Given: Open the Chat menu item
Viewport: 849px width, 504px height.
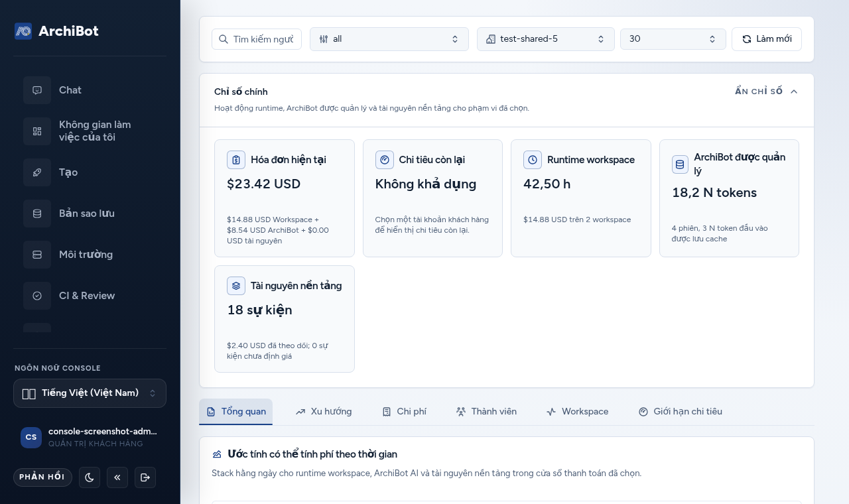Looking at the screenshot, I should 70,90.
